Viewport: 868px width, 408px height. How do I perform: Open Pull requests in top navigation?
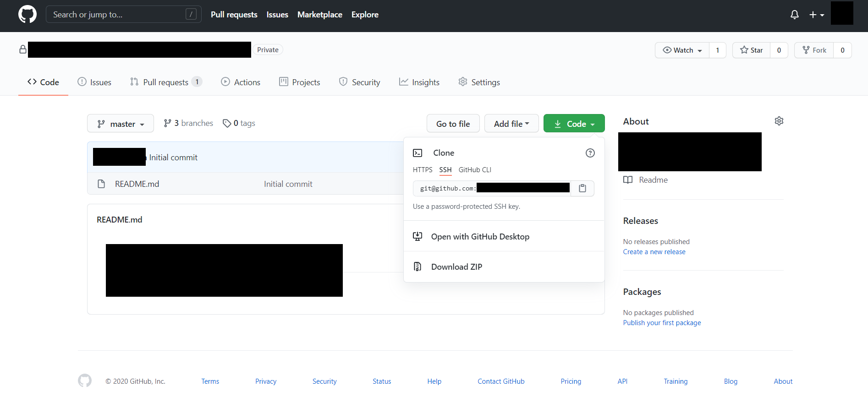tap(234, 15)
